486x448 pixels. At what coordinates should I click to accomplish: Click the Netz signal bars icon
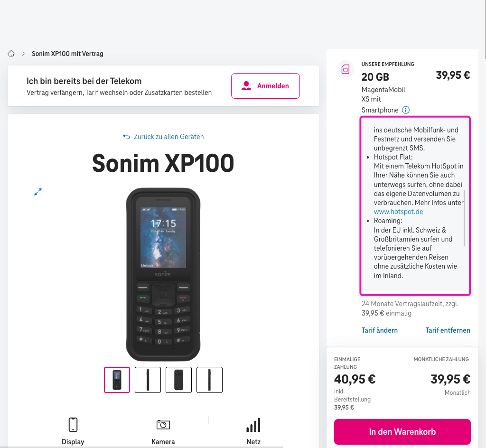[253, 424]
